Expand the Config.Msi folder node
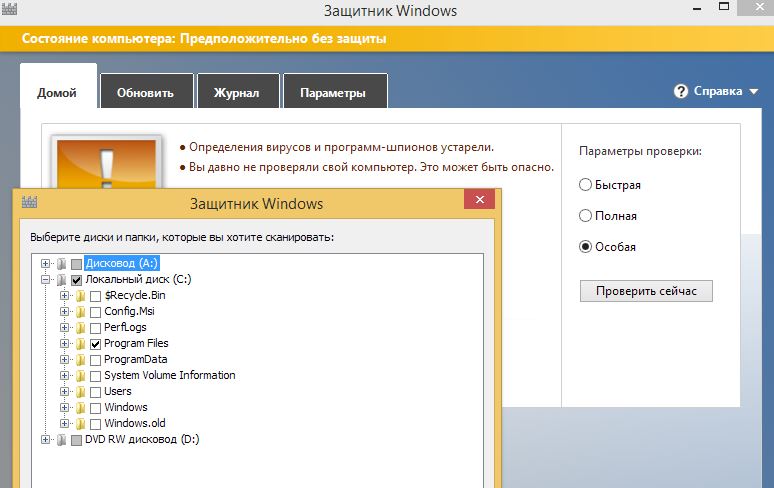 64,311
